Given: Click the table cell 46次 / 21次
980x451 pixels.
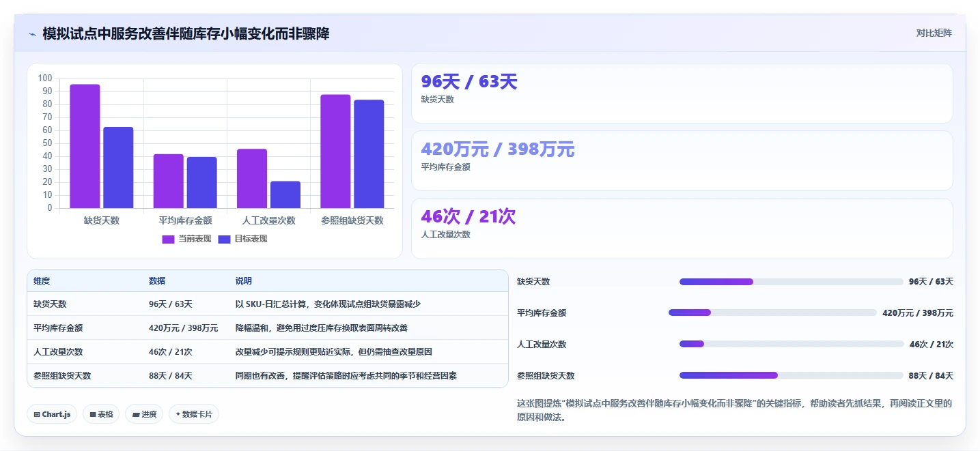Looking at the screenshot, I should [x=171, y=352].
